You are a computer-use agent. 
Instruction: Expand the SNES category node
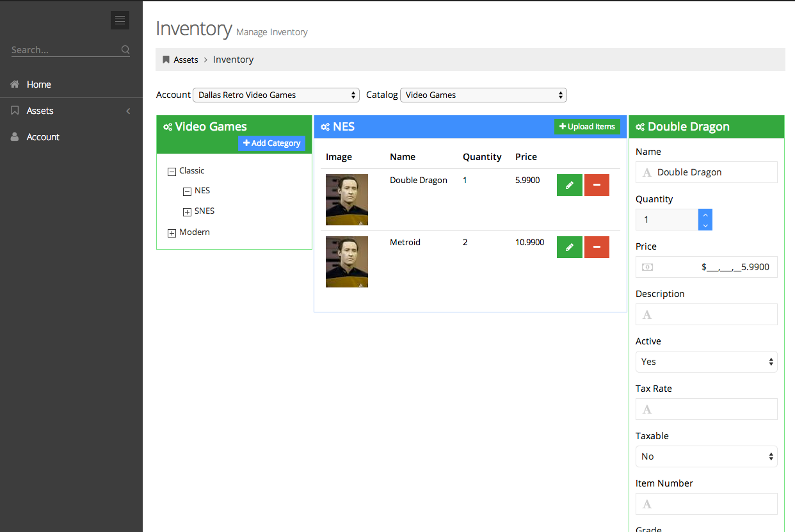(x=187, y=212)
